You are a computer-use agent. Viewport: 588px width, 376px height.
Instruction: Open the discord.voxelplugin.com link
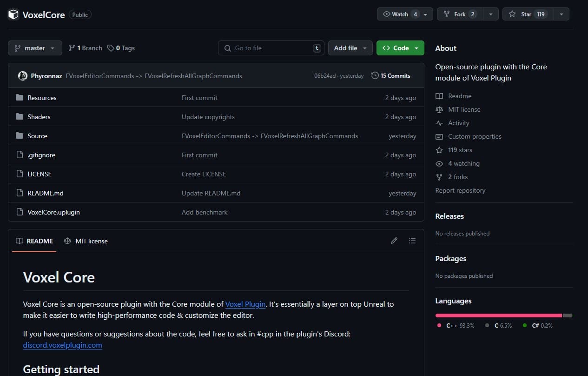coord(63,345)
